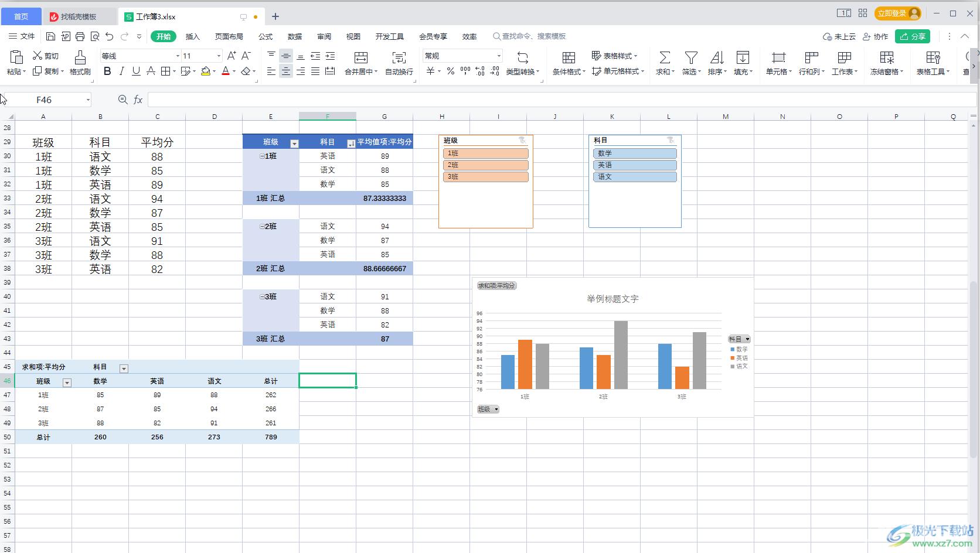
Task: Click the Fill icon
Action: click(743, 57)
